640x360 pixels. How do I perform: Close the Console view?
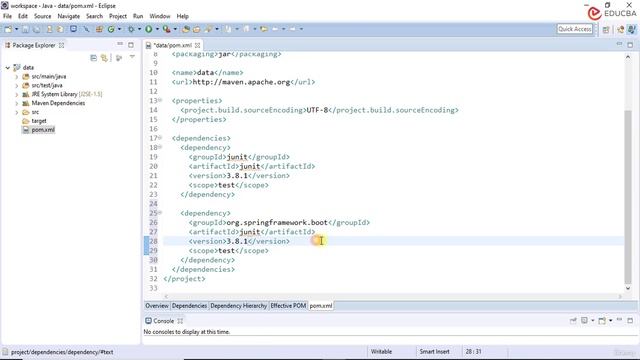(x=180, y=321)
